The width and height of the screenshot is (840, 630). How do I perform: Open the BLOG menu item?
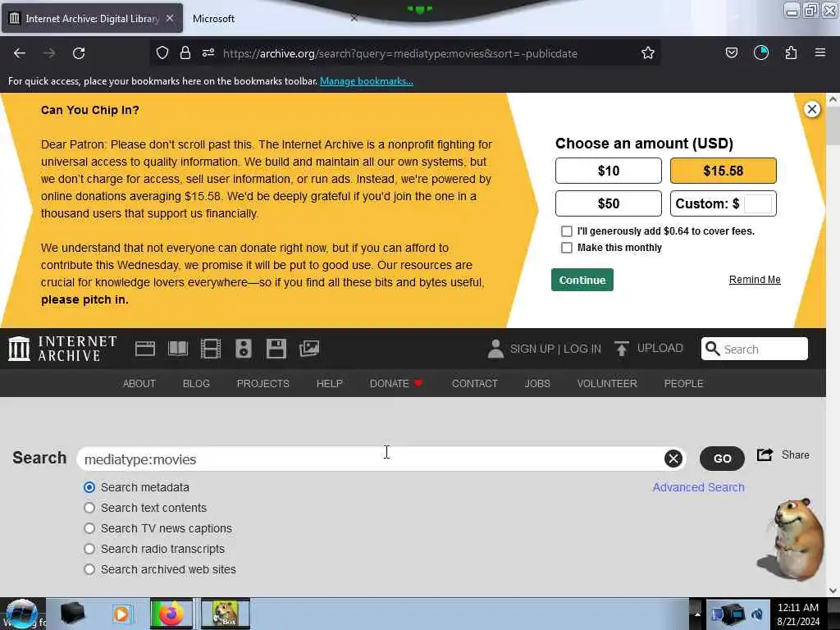196,384
